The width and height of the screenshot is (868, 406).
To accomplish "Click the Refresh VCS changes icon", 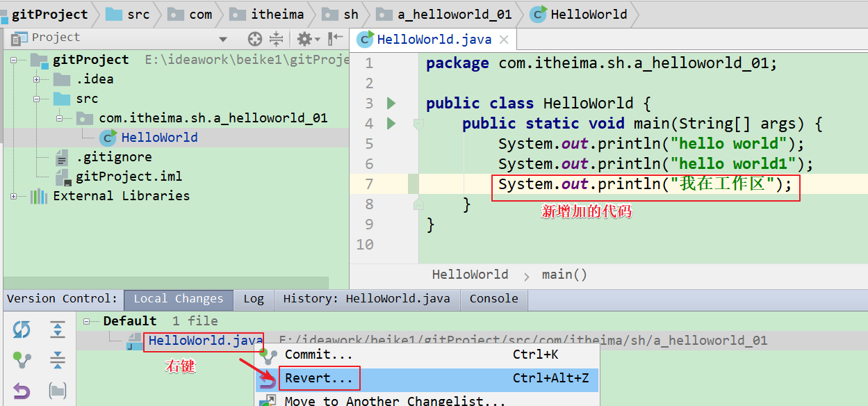I will tap(22, 330).
